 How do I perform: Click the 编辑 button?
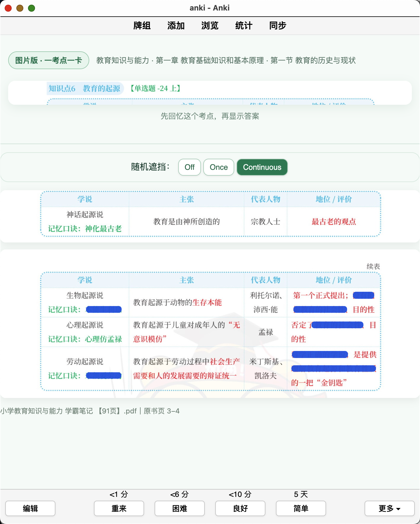[x=30, y=509]
